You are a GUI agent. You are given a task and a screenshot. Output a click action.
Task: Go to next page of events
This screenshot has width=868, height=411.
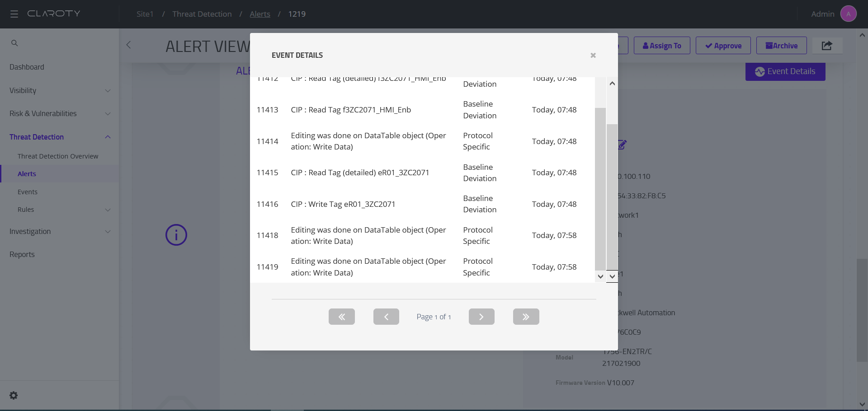coord(481,317)
